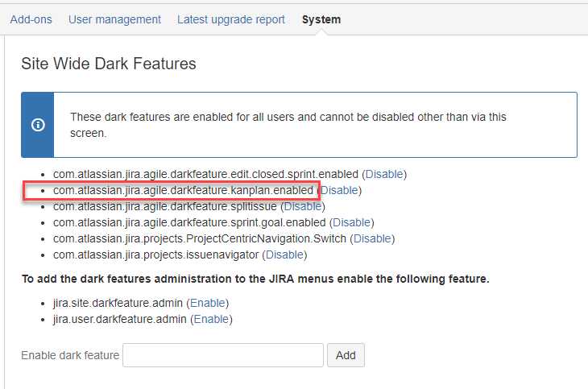588x389 pixels.
Task: Open the Add-ons tab
Action: click(31, 19)
